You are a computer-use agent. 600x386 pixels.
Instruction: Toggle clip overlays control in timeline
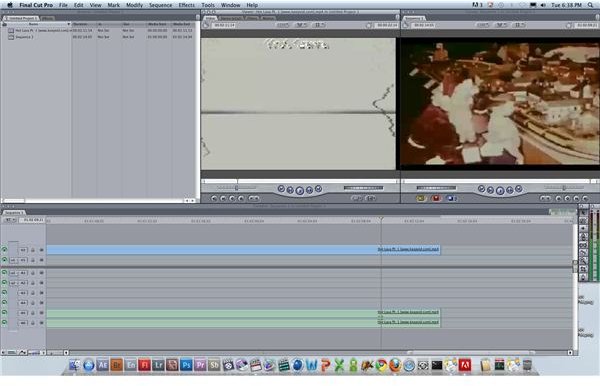22,352
